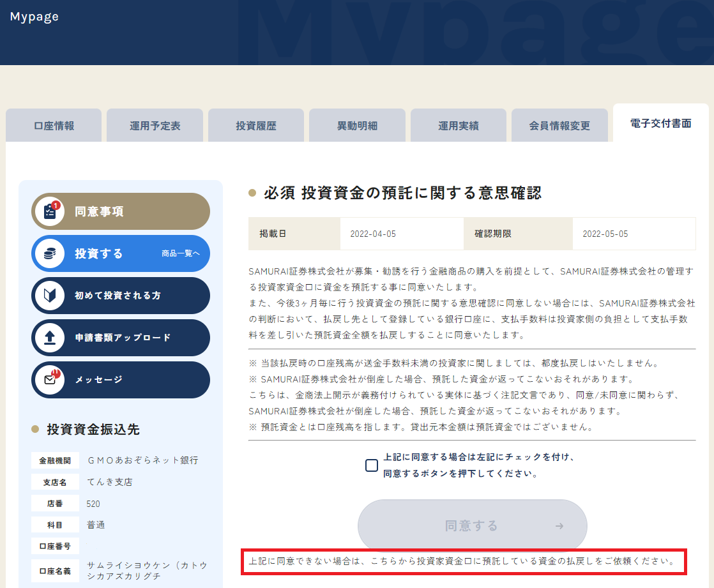
Task: Click the upload arrow icon for 申請書類アップロード
Action: 49,338
